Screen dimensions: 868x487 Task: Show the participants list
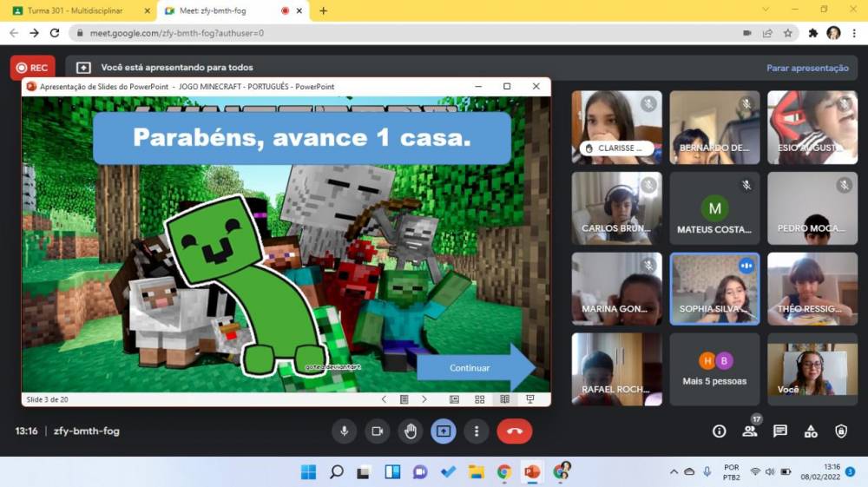(749, 431)
